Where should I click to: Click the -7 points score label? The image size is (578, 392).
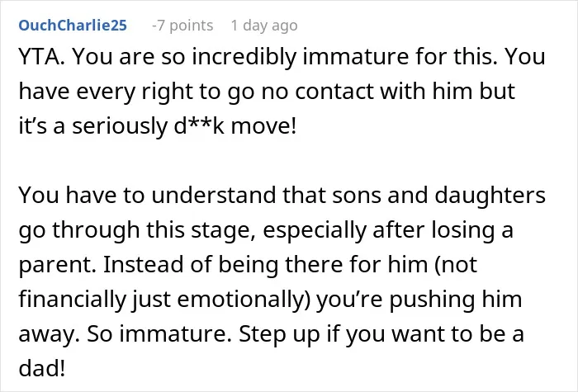(182, 26)
